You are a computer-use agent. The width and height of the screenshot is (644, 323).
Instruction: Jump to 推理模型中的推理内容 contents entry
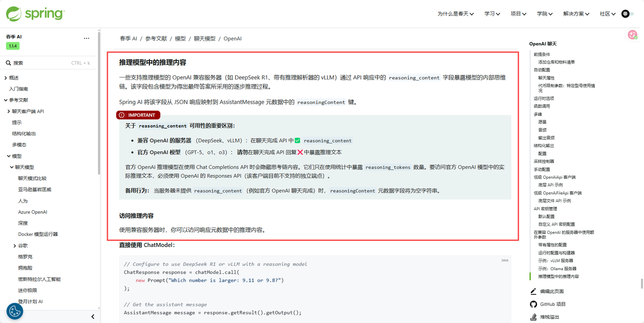click(x=558, y=276)
